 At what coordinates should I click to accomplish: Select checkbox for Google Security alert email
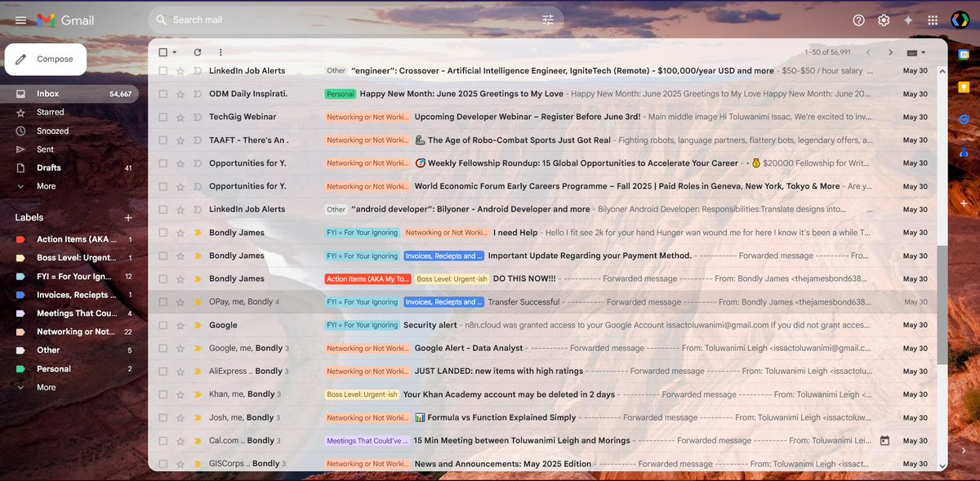(163, 325)
